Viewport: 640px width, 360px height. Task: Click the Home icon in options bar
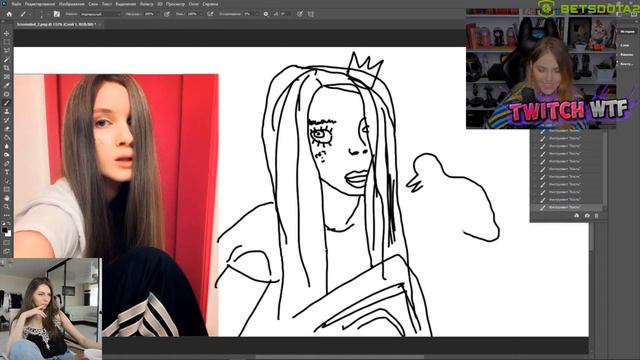(9, 14)
